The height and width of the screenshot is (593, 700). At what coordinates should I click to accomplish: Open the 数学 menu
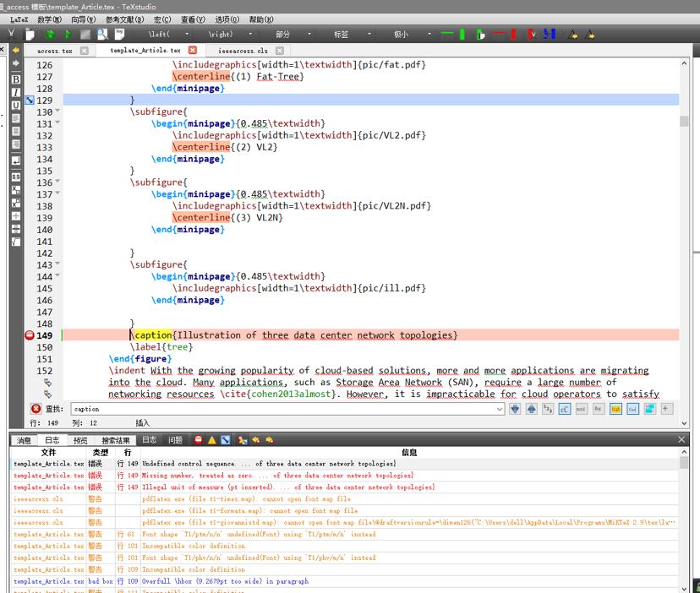[x=49, y=19]
